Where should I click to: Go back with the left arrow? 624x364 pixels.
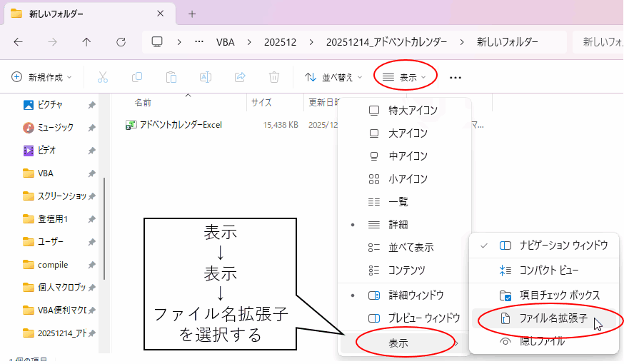point(19,42)
